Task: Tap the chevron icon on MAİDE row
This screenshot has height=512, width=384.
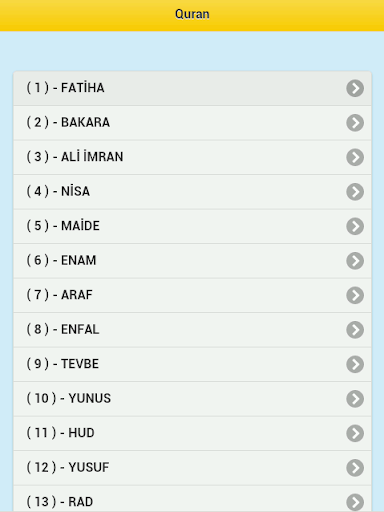Action: coord(355,226)
